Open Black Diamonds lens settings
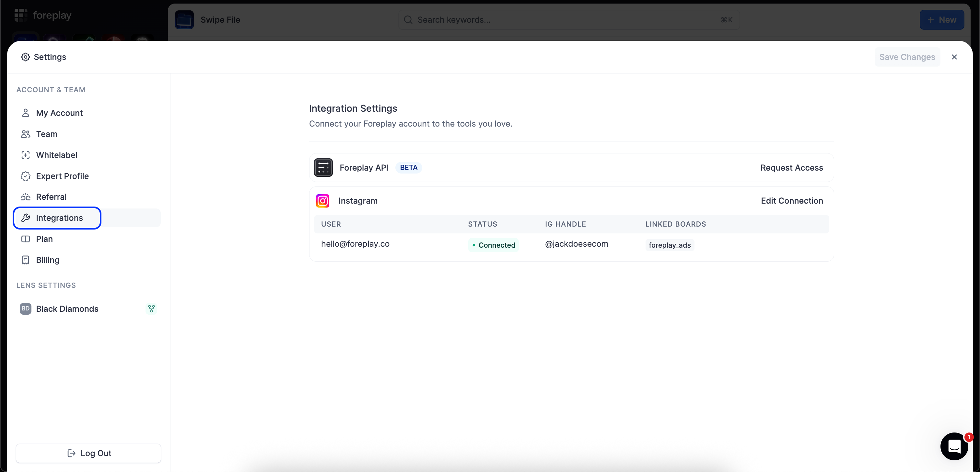The width and height of the screenshot is (980, 472). tap(88, 309)
